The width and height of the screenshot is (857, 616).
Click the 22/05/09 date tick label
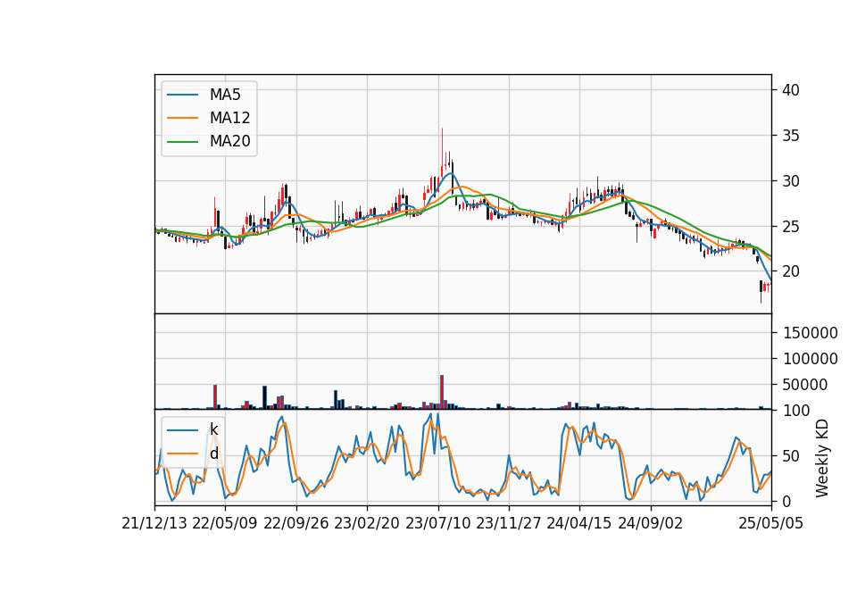225,523
